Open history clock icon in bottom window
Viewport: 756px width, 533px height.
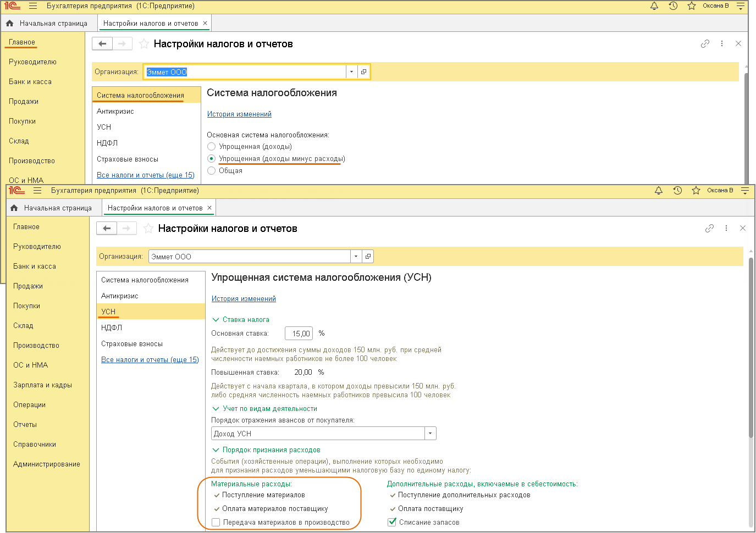pyautogui.click(x=677, y=191)
